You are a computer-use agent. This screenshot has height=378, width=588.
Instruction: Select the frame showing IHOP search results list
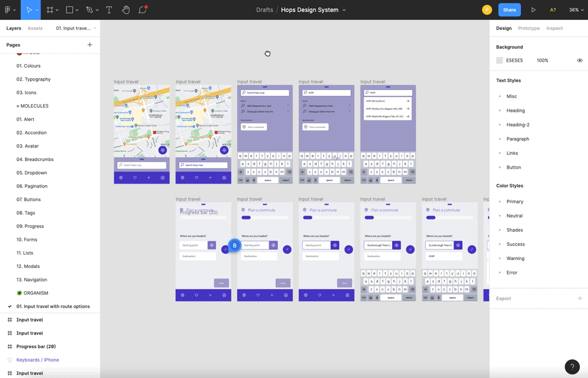pos(388,134)
